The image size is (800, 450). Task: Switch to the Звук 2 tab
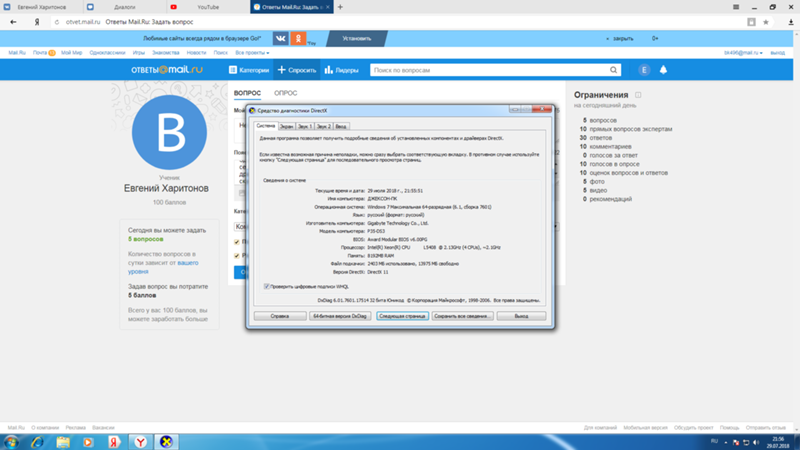[323, 126]
